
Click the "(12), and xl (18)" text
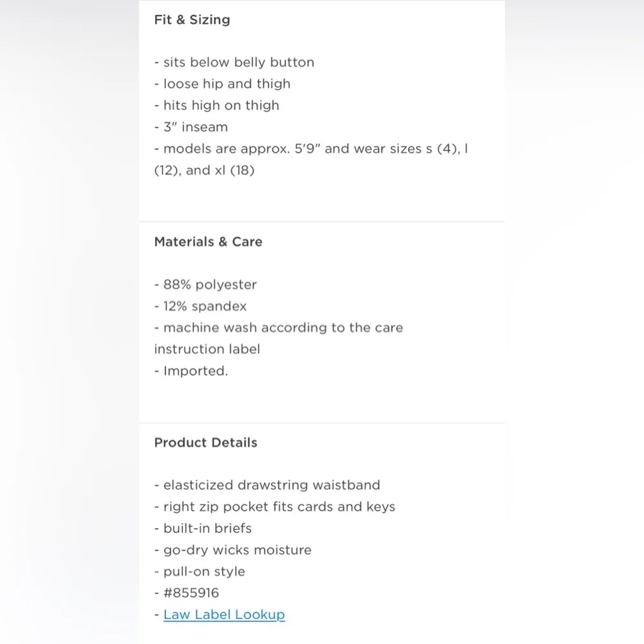204,172
